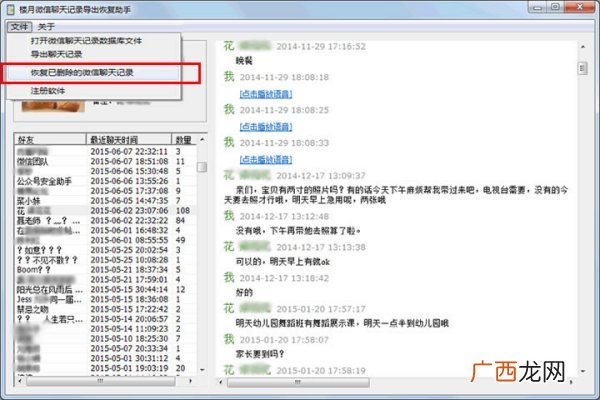Click the row dated 2015-05-01 19:03:19

[x=106, y=368]
